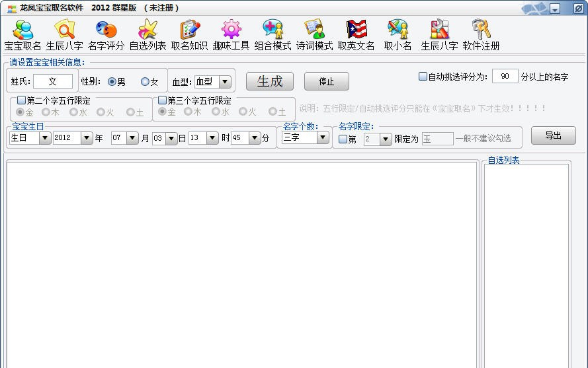Open the year 2012 dropdown

(x=87, y=138)
